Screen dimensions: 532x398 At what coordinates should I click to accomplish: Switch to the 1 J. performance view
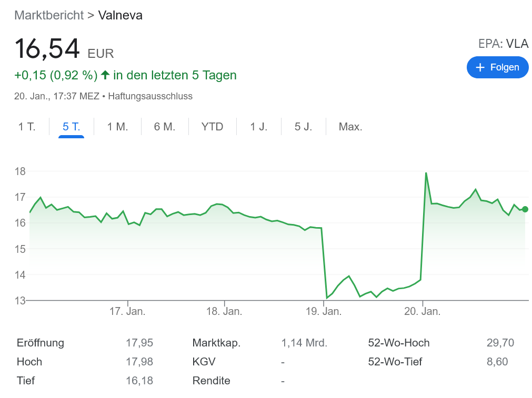pos(258,126)
